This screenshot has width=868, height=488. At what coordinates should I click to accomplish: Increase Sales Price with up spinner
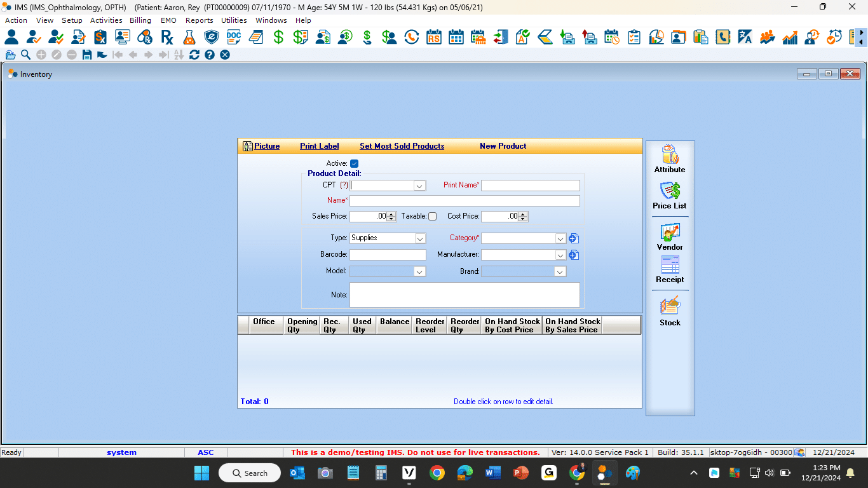[x=391, y=214]
